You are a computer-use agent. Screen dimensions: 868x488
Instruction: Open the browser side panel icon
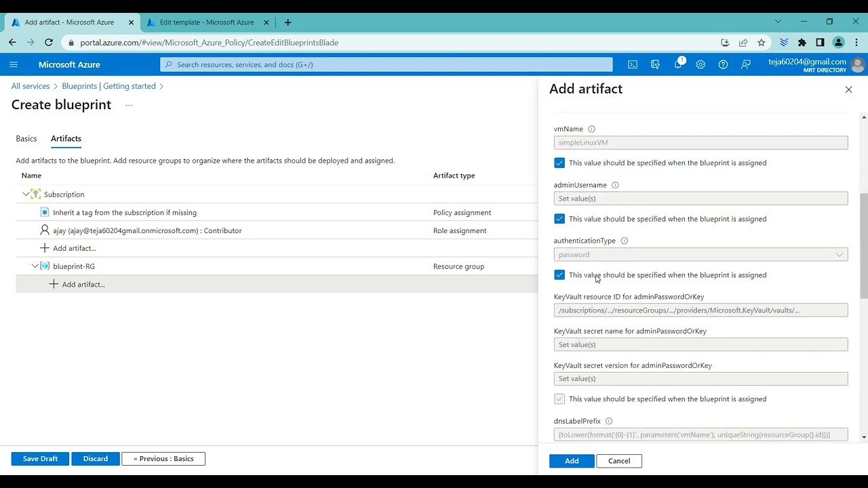(x=820, y=42)
